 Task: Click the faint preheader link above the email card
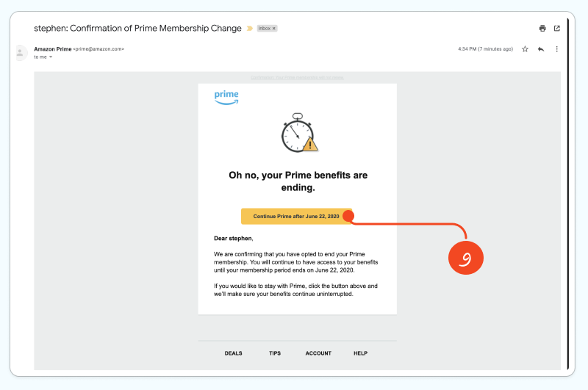point(297,78)
